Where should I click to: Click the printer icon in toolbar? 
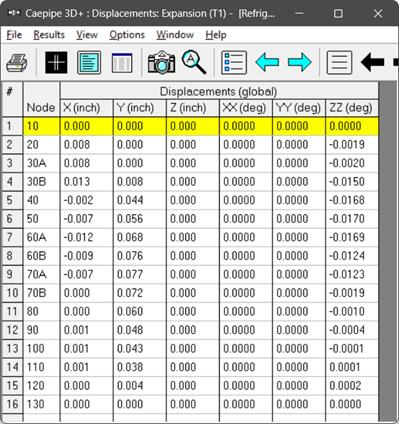(17, 63)
